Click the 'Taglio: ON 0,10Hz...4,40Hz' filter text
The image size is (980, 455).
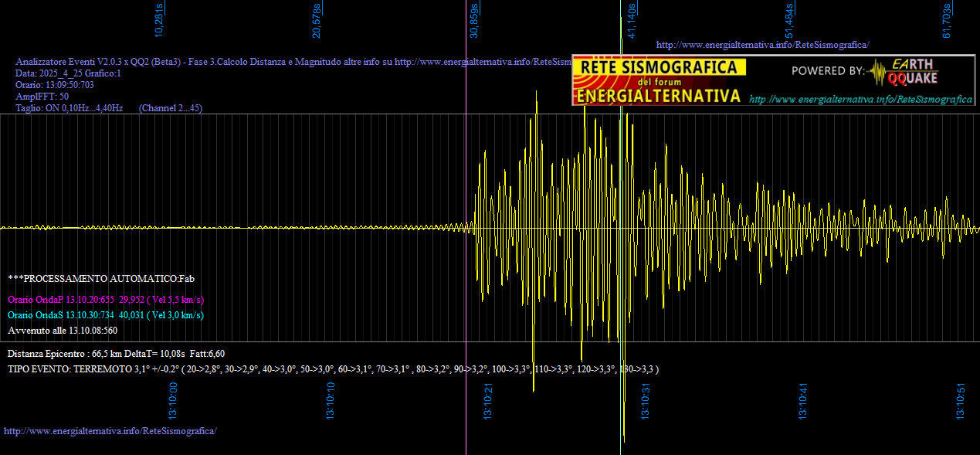(x=70, y=108)
